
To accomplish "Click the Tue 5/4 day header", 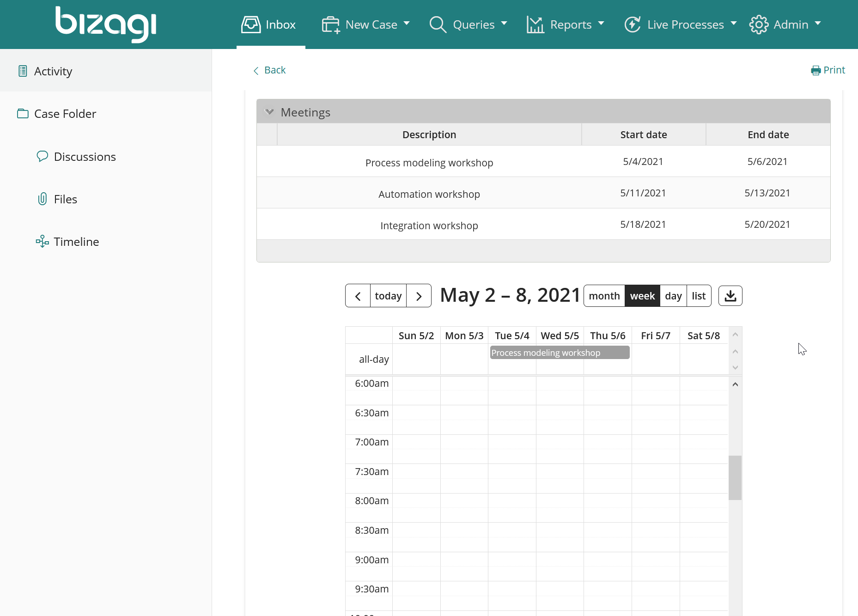I will coord(512,335).
